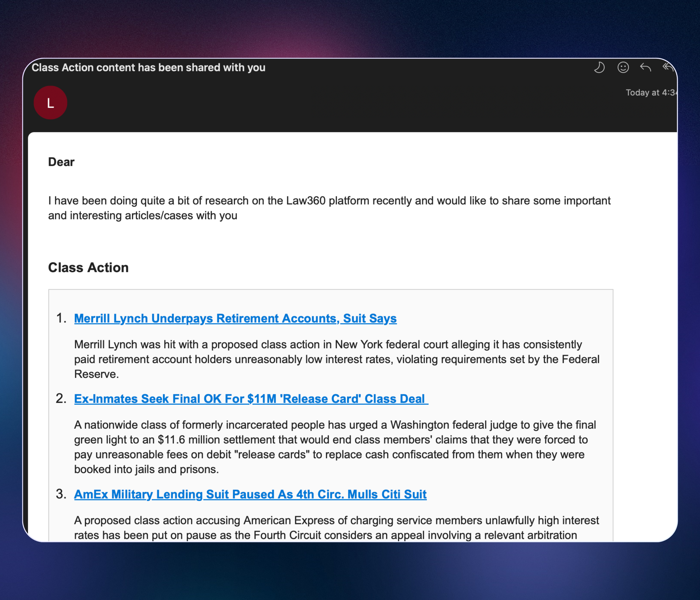The height and width of the screenshot is (600, 700).
Task: Open emoji reaction smiley icon
Action: click(x=623, y=68)
